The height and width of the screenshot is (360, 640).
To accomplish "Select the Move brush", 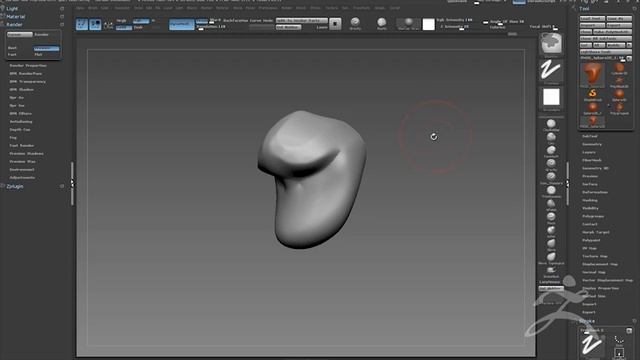I will pos(551,244).
